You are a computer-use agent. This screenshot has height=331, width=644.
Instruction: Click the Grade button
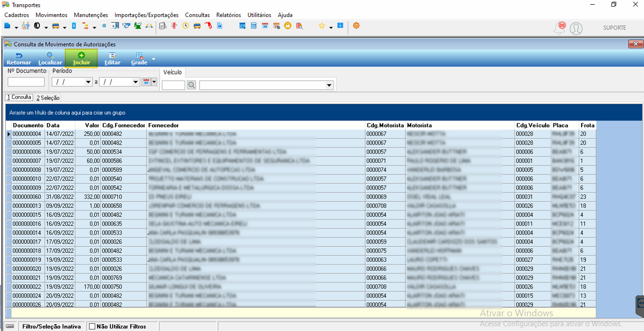click(x=139, y=58)
